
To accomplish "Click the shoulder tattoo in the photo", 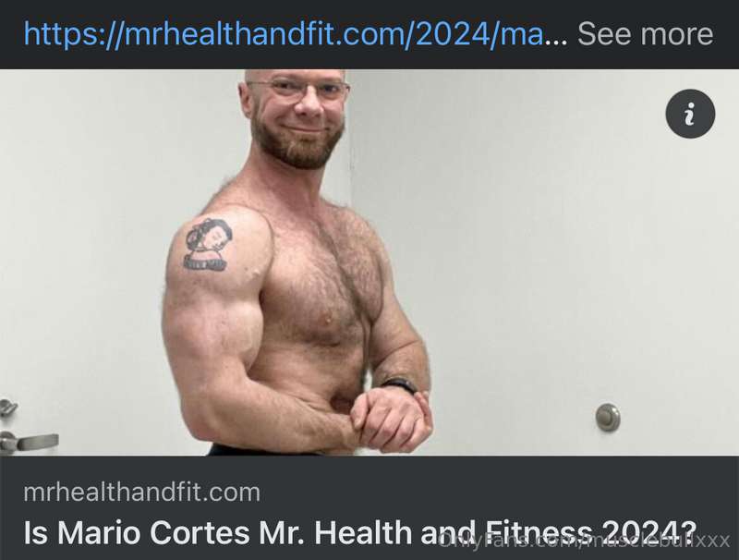I will pos(207,244).
